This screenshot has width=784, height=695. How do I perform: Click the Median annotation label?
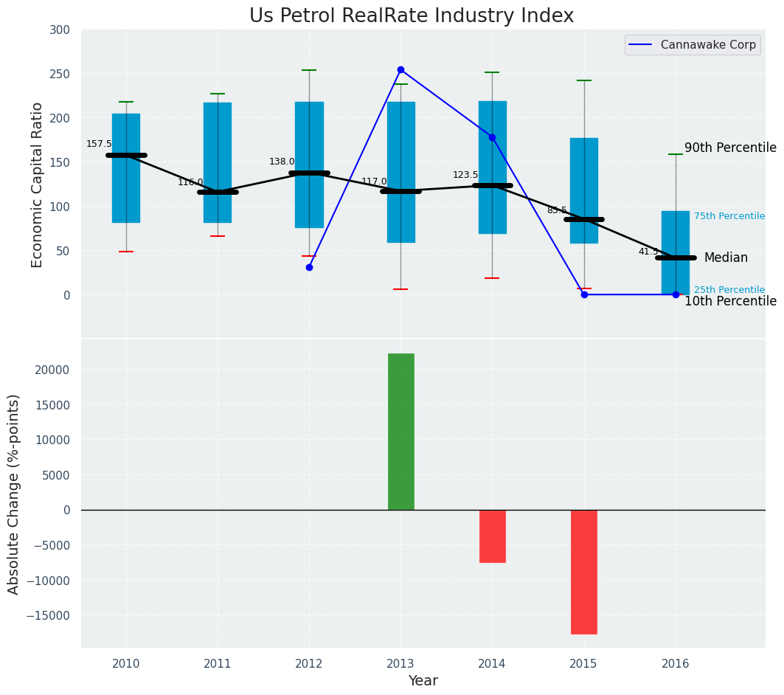tap(726, 258)
